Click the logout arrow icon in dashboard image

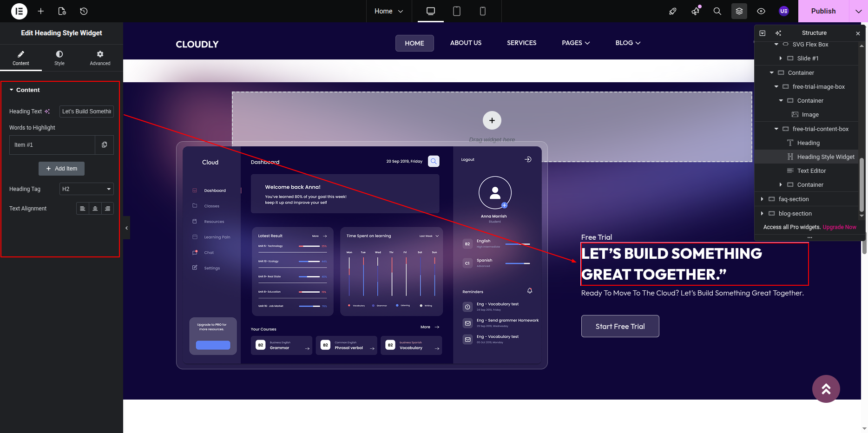[x=528, y=159]
